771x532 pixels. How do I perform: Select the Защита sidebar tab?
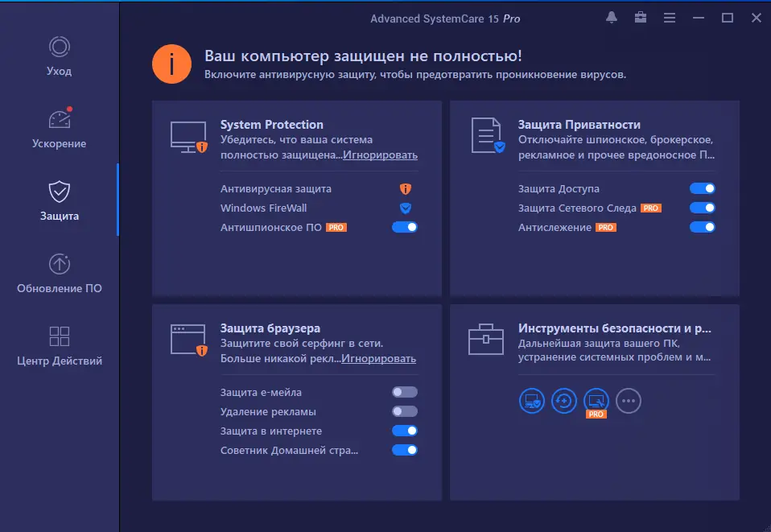(x=59, y=200)
